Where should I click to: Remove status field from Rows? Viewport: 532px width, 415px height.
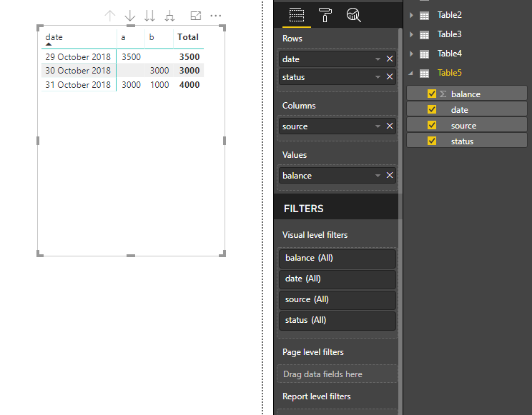click(390, 77)
